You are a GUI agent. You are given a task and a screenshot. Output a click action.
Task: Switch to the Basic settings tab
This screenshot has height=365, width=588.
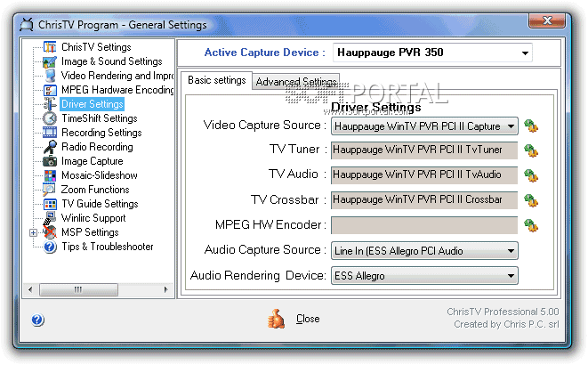click(x=217, y=80)
